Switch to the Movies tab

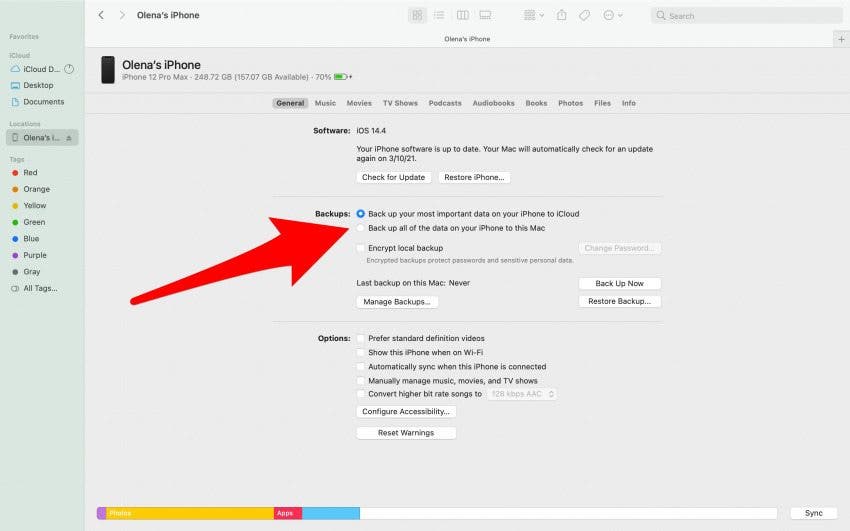coord(359,103)
